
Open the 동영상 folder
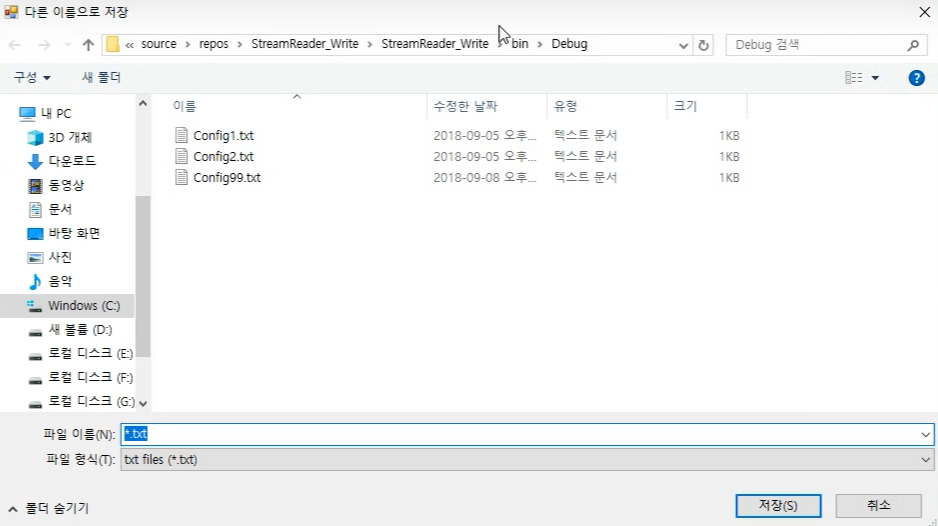[x=66, y=185]
